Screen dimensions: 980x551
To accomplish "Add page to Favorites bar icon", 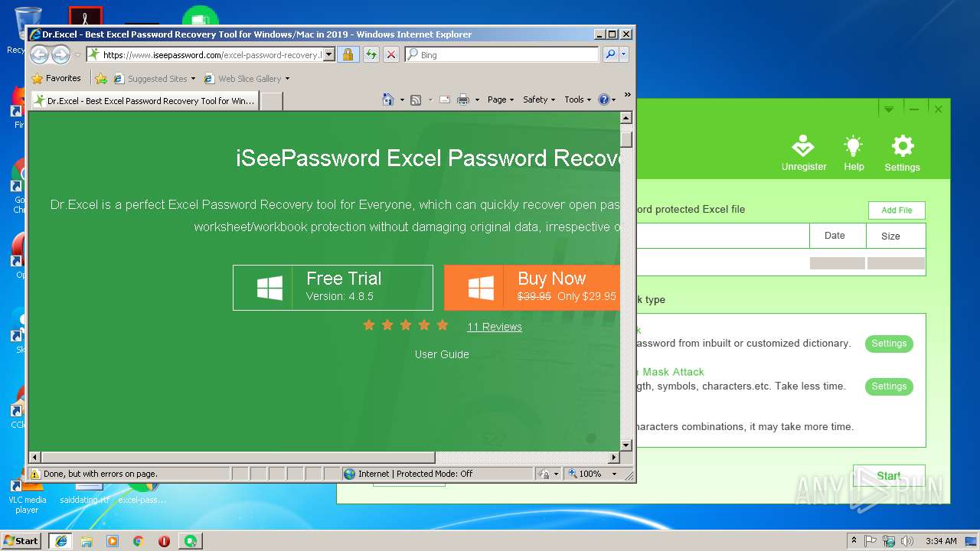I will [x=100, y=78].
